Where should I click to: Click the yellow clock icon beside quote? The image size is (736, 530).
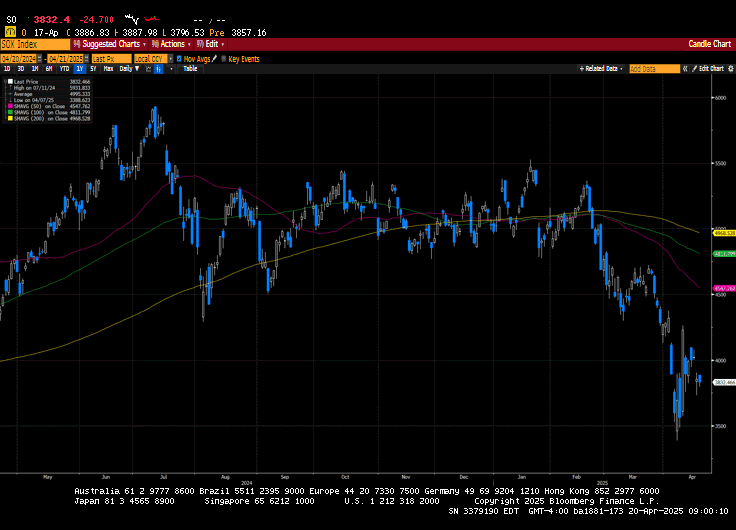10,33
